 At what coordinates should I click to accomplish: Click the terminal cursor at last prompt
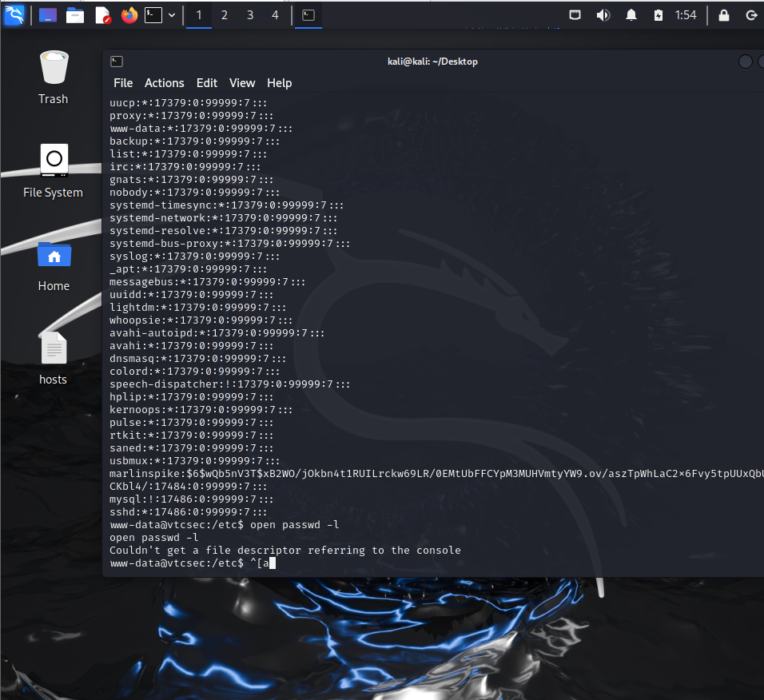point(273,563)
